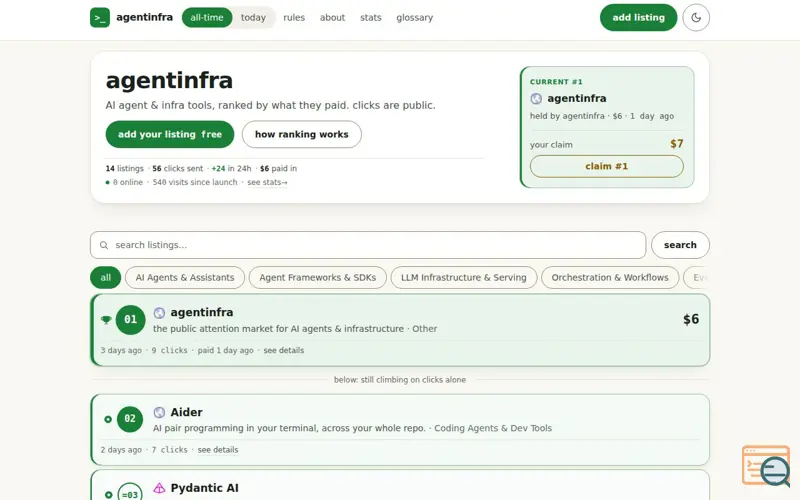The height and width of the screenshot is (500, 800).
Task: Filter by Orchestration & Workflows
Action: coord(610,278)
